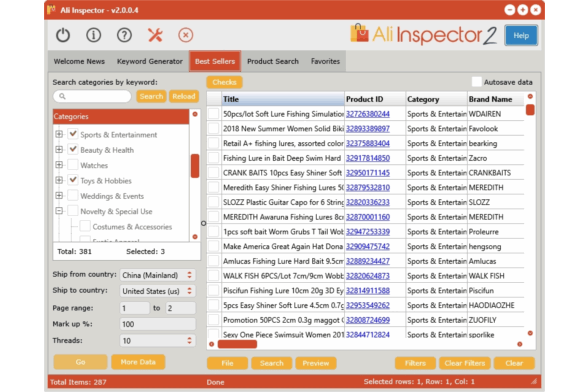Viewport: 588px width, 392px height.
Task: Click the Clear button
Action: 514,363
